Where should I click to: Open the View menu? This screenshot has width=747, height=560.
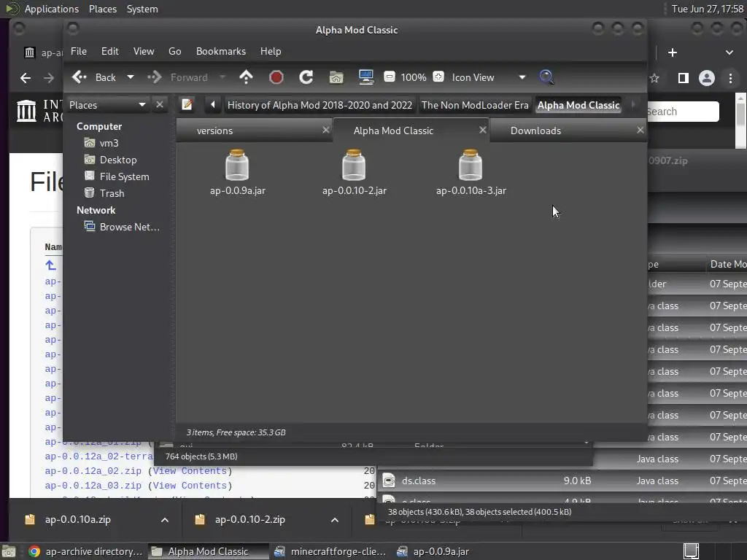(x=144, y=52)
